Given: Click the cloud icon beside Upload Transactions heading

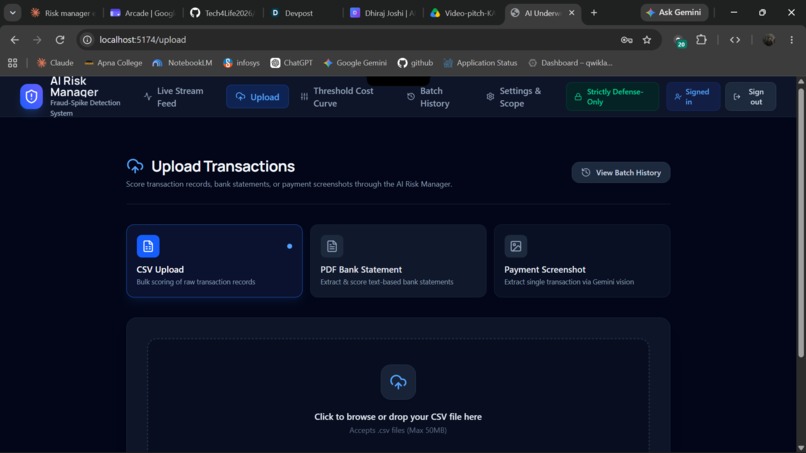Looking at the screenshot, I should tap(135, 166).
